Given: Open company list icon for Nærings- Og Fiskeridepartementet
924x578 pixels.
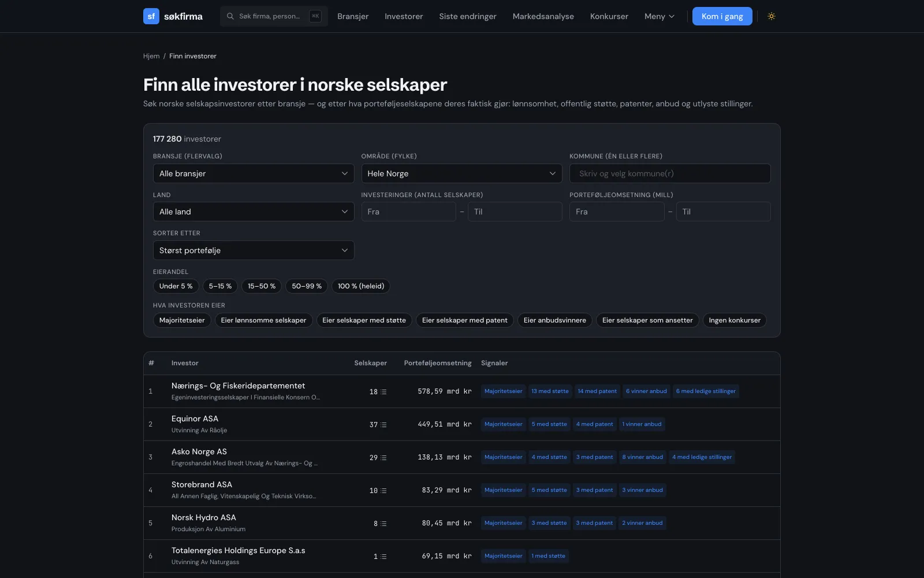Looking at the screenshot, I should 383,392.
